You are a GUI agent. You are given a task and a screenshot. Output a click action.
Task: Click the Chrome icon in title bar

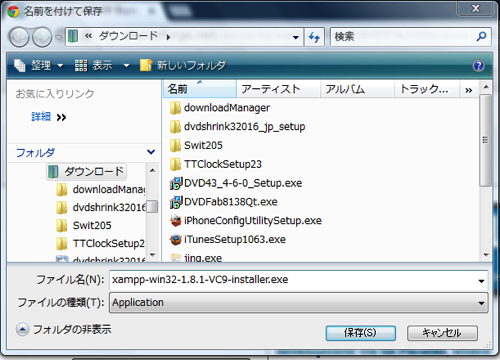[x=13, y=12]
